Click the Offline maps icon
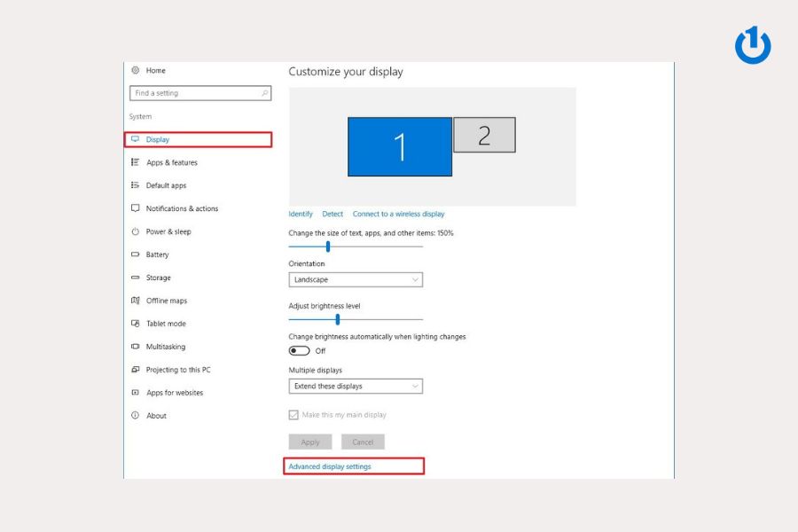798x532 pixels. point(136,301)
